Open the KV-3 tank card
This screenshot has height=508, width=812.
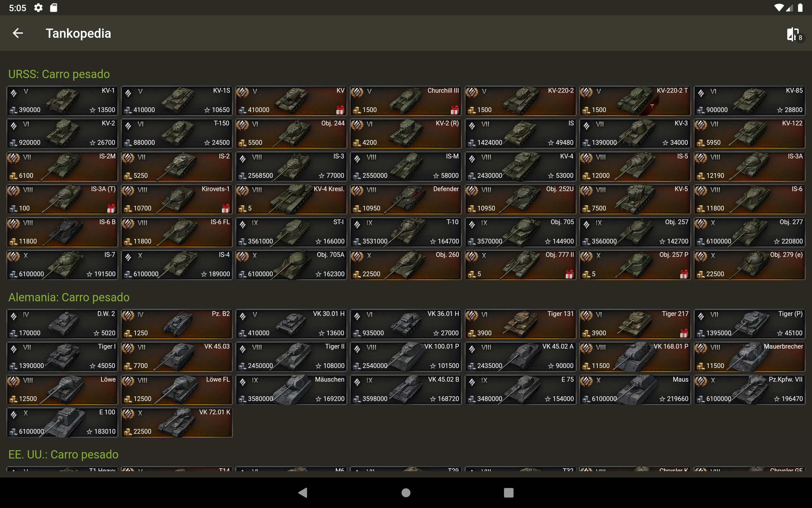pyautogui.click(x=635, y=133)
